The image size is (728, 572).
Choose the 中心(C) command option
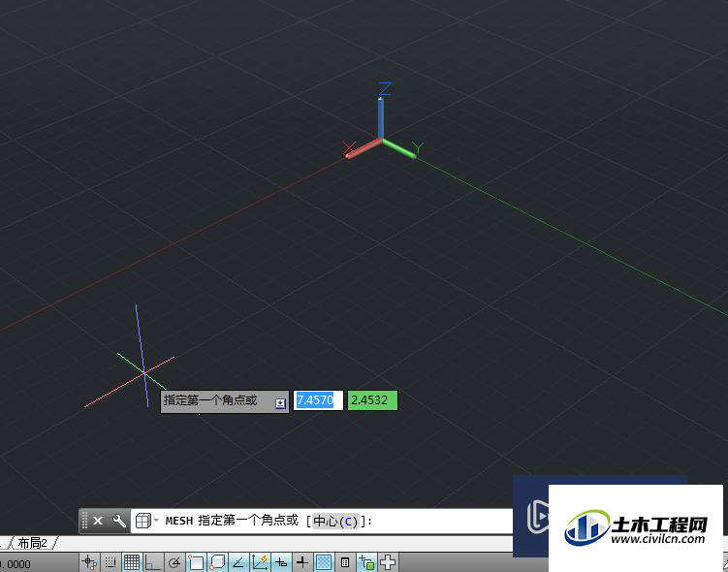(x=335, y=521)
